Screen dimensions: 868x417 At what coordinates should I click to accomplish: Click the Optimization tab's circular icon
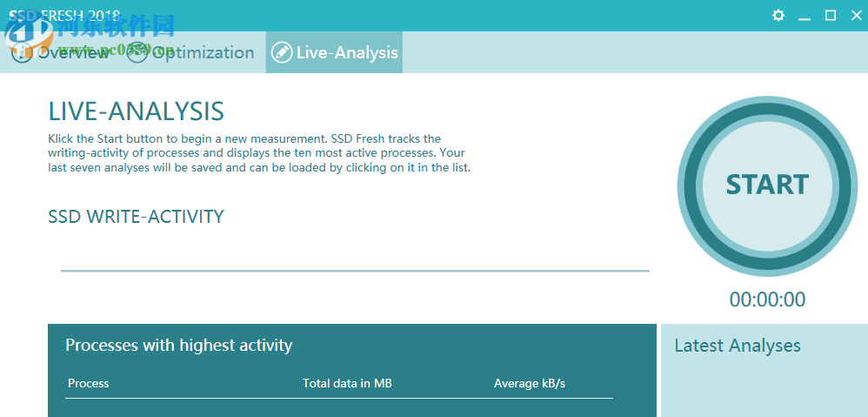137,52
